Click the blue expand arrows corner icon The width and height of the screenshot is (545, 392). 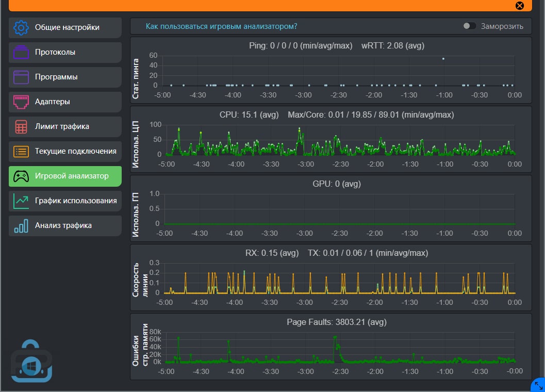pos(538,386)
